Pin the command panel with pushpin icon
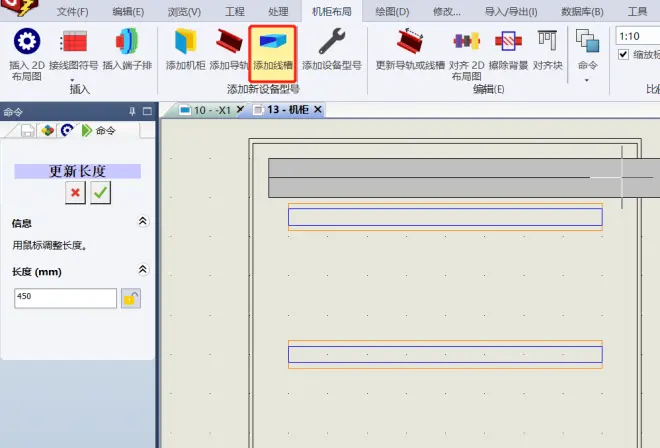Screen dimensions: 660x448 pos(132,112)
